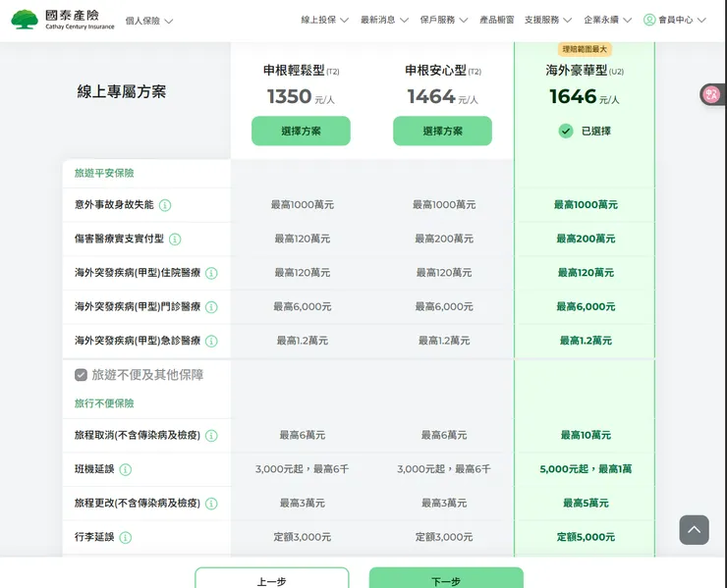Choose 申根輕鬆型 plan with 選擇方案
Viewport: 727px width, 588px height.
[x=301, y=132]
